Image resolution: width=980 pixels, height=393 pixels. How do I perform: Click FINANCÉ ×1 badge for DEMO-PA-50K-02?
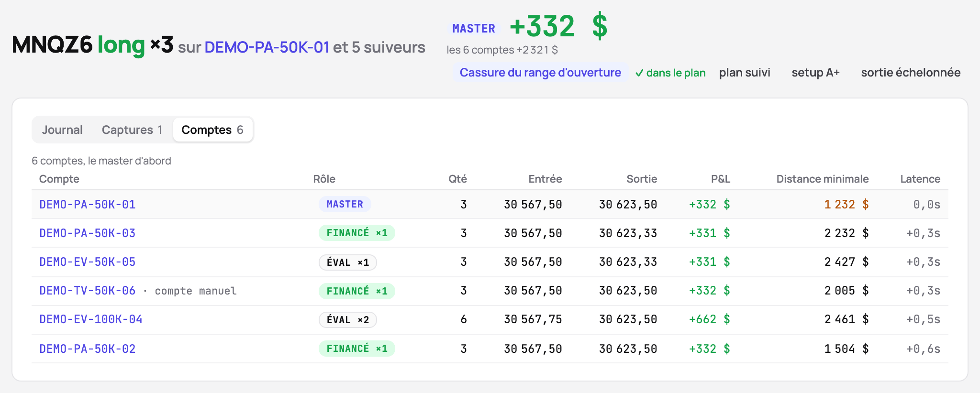[357, 349]
